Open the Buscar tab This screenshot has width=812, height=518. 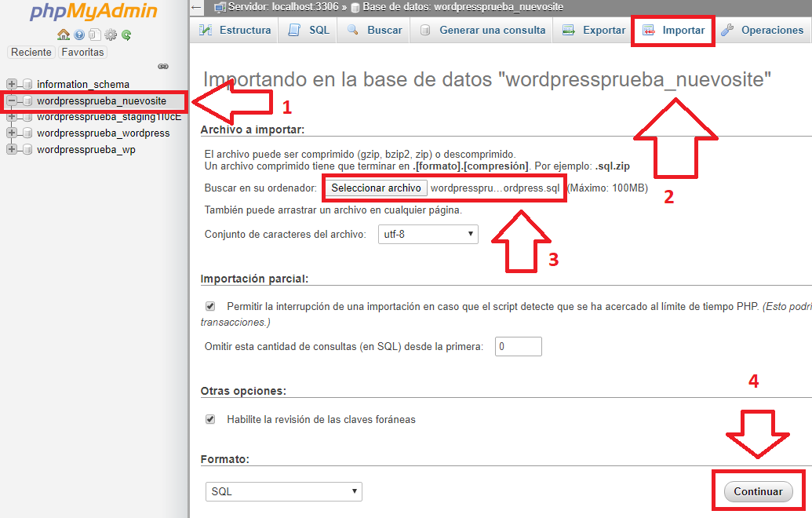point(374,30)
